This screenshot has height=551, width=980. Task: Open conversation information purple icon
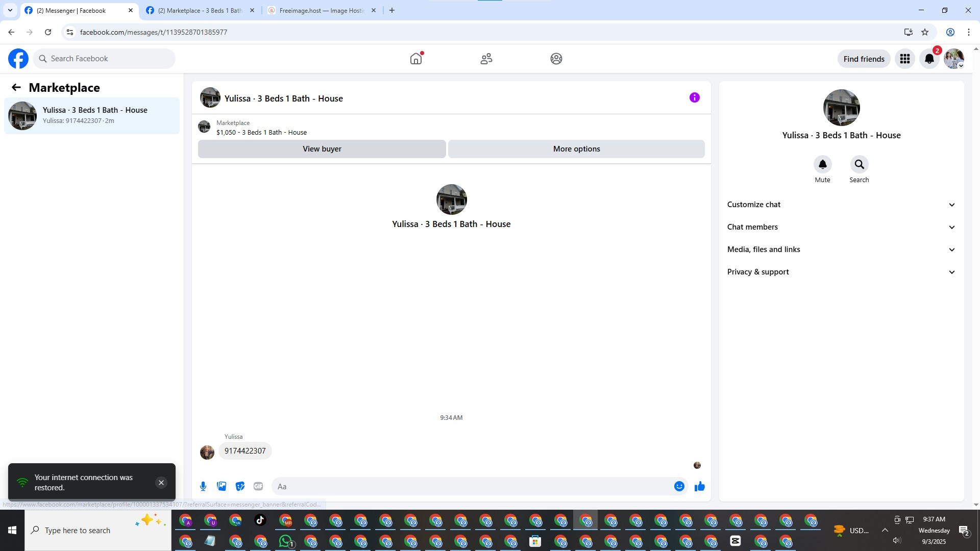click(695, 97)
